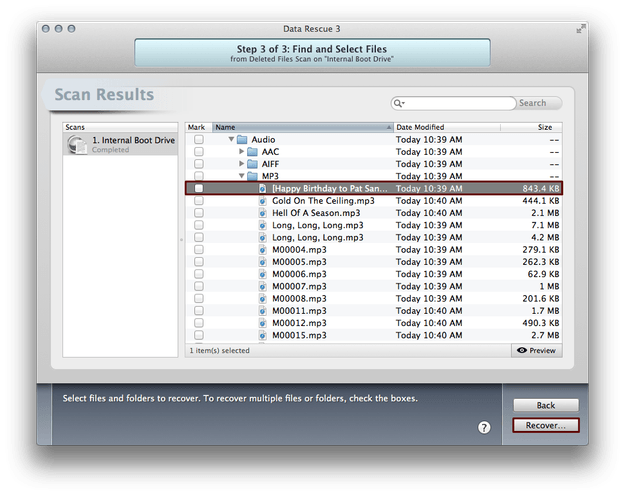Mark the Audio folder checkbox
625x496 pixels.
[x=199, y=140]
